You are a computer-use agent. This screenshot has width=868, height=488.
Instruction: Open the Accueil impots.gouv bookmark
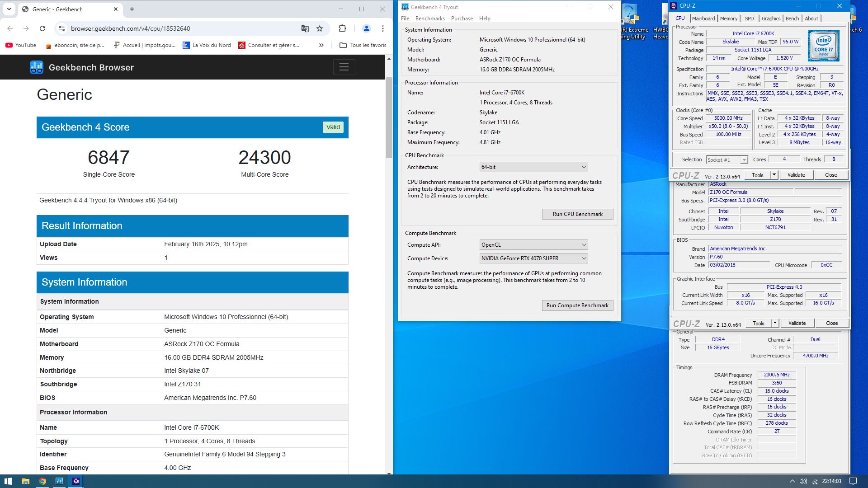point(145,45)
